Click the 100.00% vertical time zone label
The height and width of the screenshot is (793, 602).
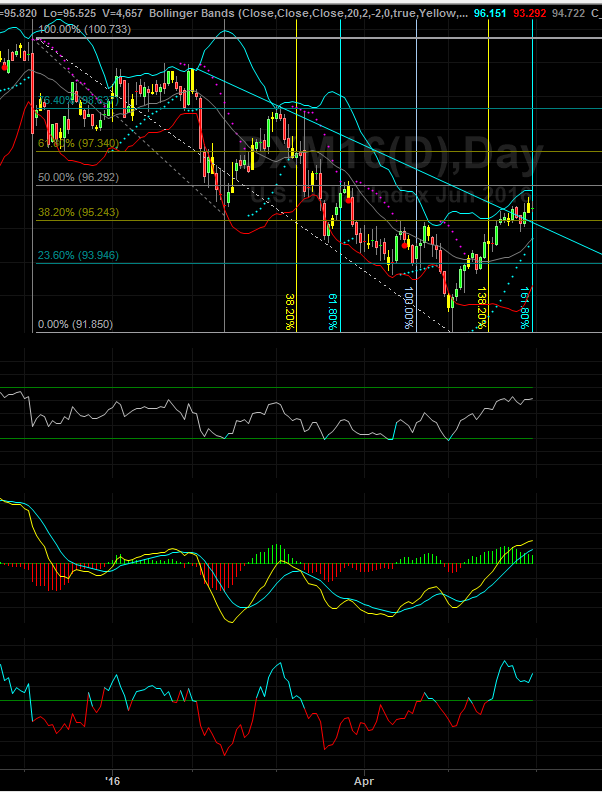point(409,308)
